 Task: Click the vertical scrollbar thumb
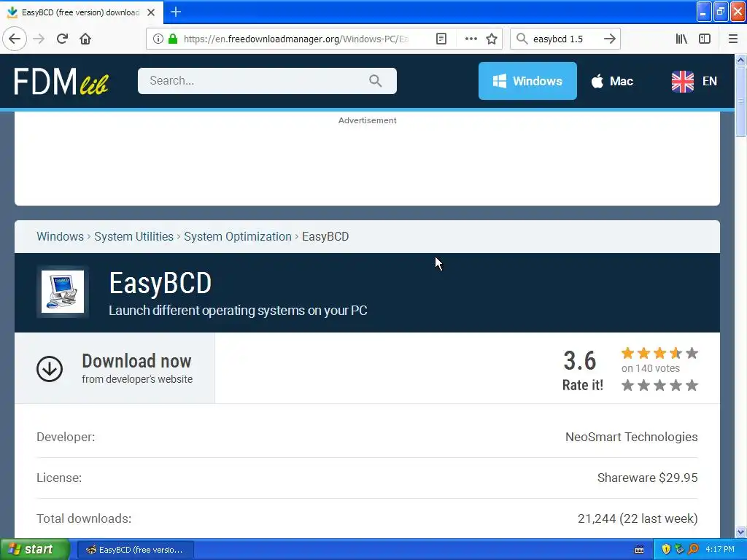pos(740,101)
